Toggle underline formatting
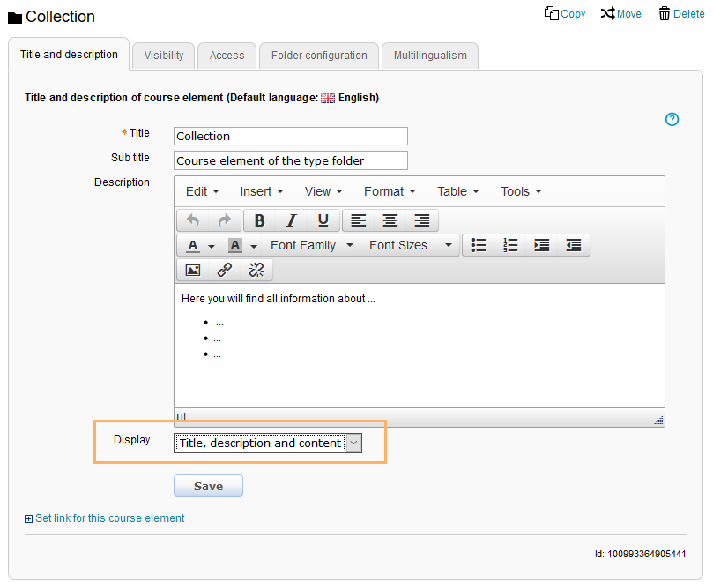The image size is (713, 588). (x=323, y=220)
